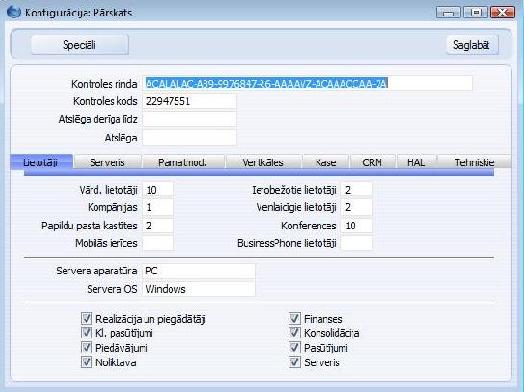Click the Kontroles kods field
This screenshot has height=392, width=524.
pos(189,101)
